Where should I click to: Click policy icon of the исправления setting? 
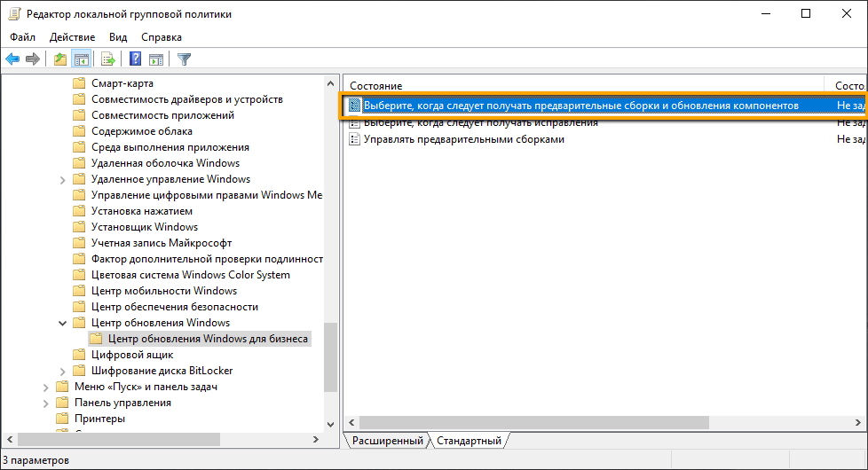(354, 122)
